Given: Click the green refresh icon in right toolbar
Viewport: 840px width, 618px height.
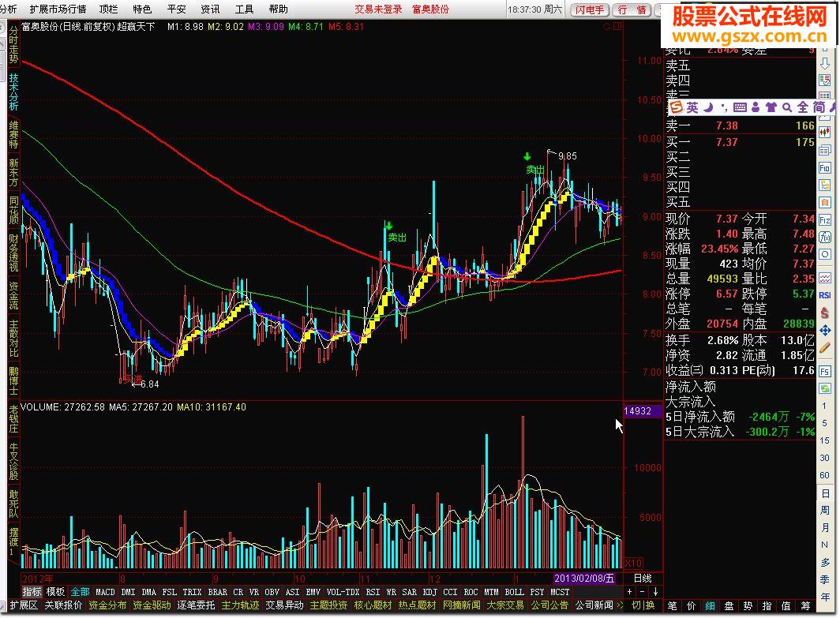Looking at the screenshot, I should coord(825,388).
